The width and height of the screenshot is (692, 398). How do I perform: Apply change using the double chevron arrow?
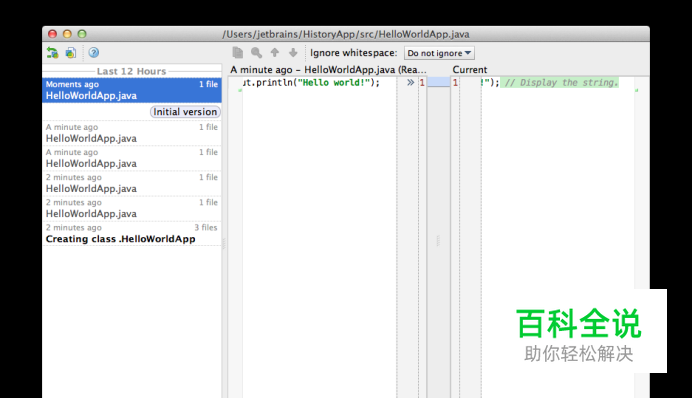[x=410, y=83]
